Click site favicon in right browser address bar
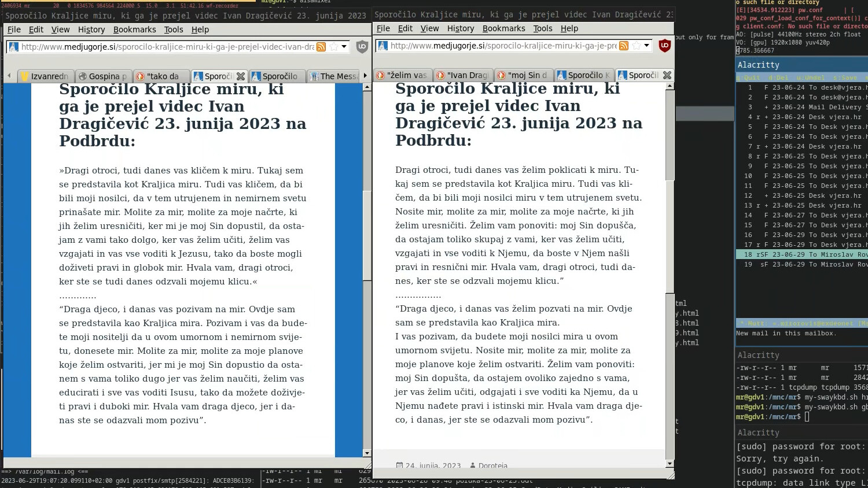The height and width of the screenshot is (488, 868). (382, 46)
